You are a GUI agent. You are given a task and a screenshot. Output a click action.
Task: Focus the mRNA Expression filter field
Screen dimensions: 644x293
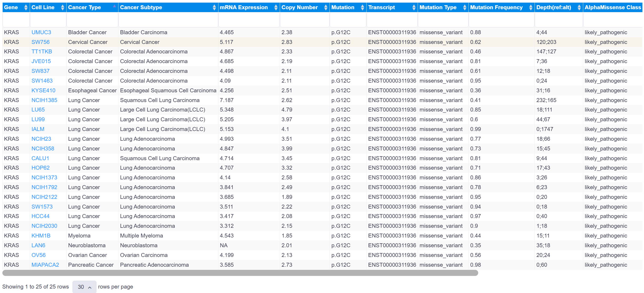[249, 20]
